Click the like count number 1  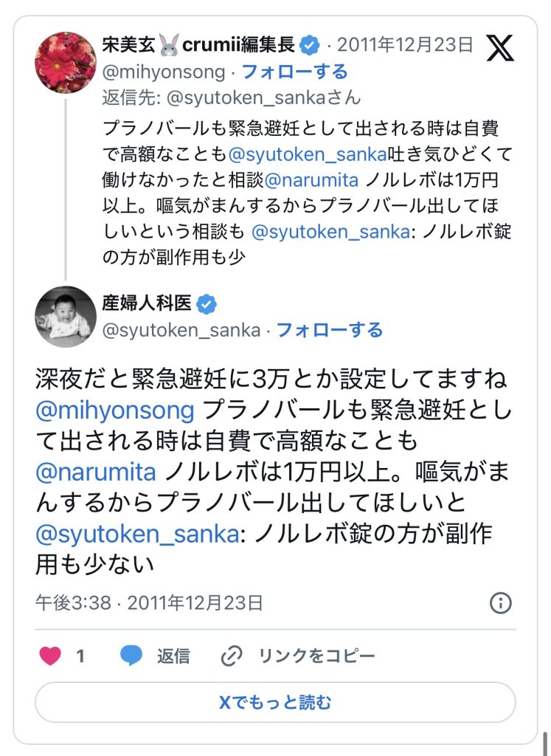(x=80, y=656)
